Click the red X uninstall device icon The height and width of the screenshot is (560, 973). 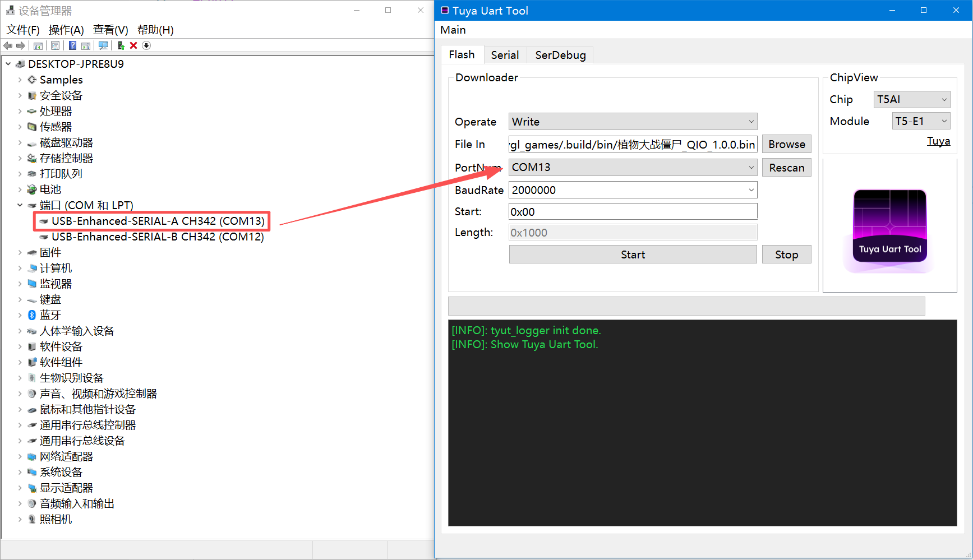(x=133, y=45)
